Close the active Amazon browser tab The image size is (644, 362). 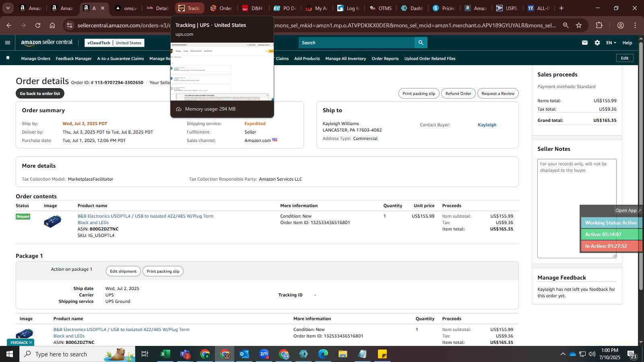pos(103,8)
